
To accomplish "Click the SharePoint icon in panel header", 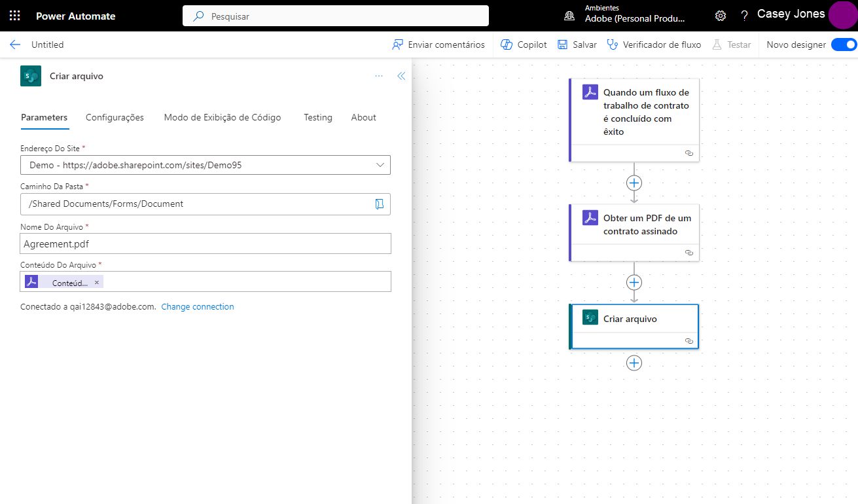I will tap(31, 76).
